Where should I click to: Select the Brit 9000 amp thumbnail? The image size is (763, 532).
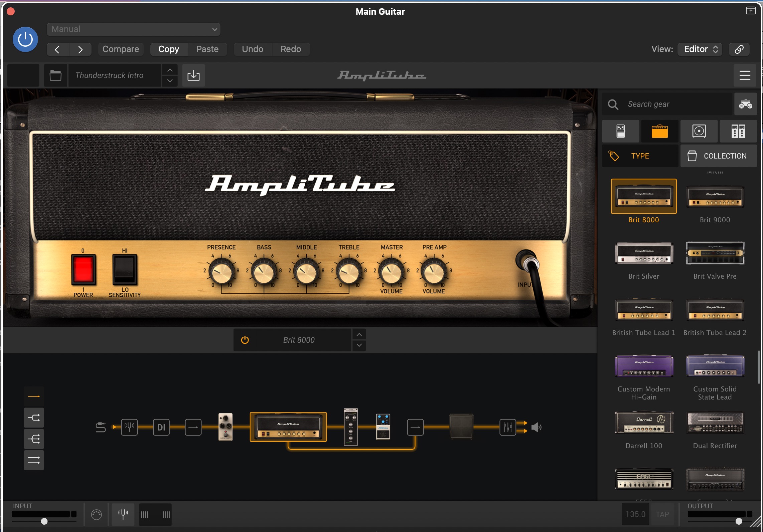tap(715, 197)
